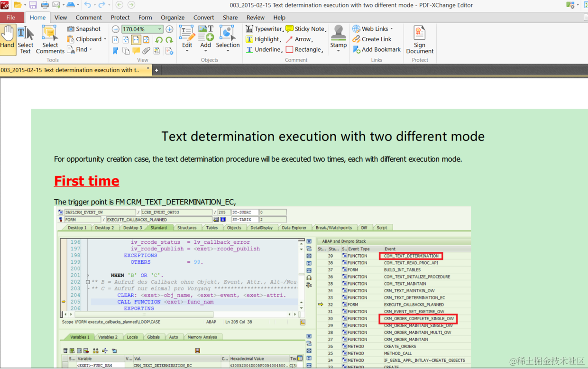Click Create Link button
This screenshot has height=369, width=588.
(x=372, y=39)
